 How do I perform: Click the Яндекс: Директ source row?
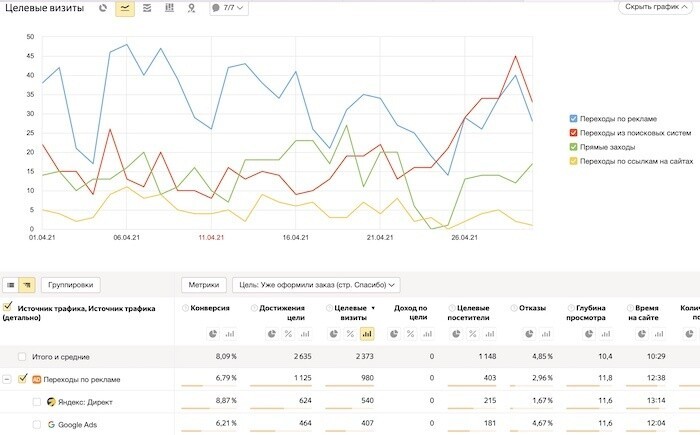click(x=85, y=402)
